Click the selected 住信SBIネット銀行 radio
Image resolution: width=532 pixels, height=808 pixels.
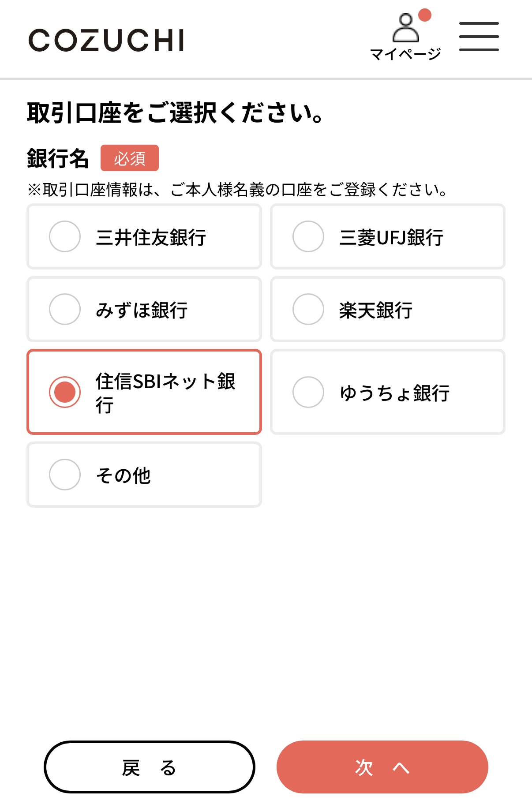coord(65,392)
